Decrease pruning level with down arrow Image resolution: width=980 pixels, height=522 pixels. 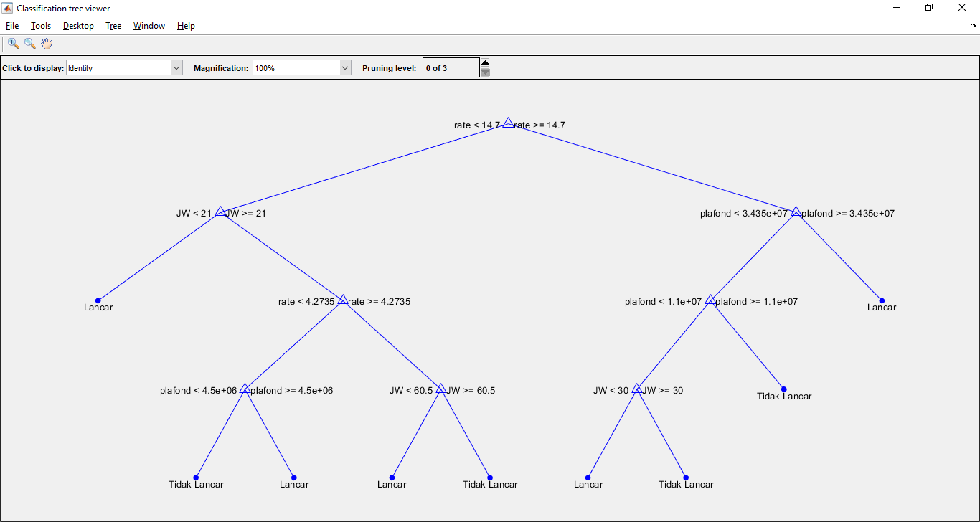486,72
